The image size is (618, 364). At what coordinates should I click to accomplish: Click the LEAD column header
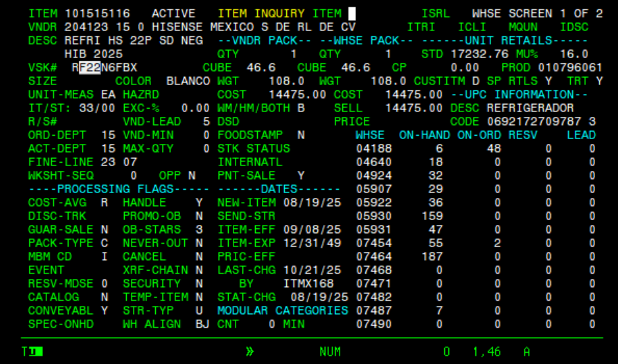point(581,136)
